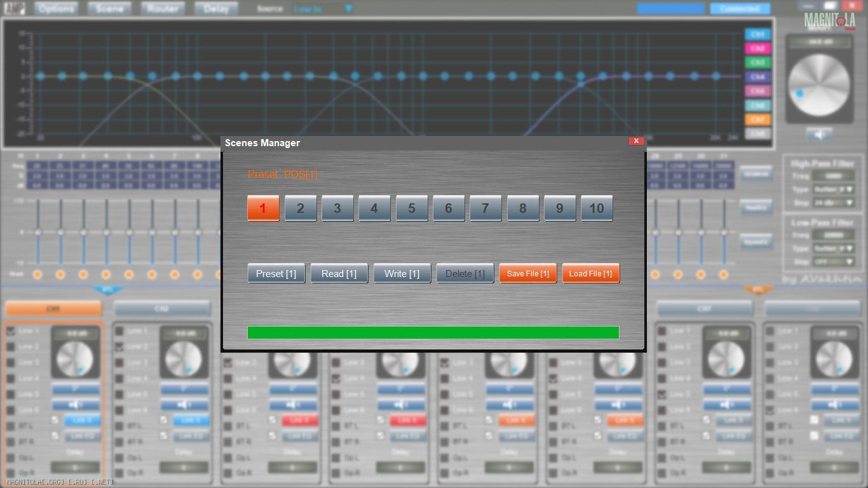Select scene slot 3 in Scenes Manager
This screenshot has width=868, height=488.
tap(337, 208)
